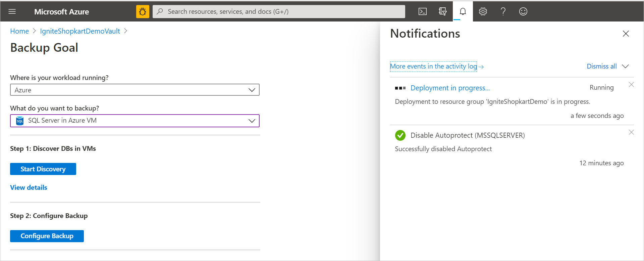Close the Notifications panel
The width and height of the screenshot is (644, 261).
(x=626, y=34)
